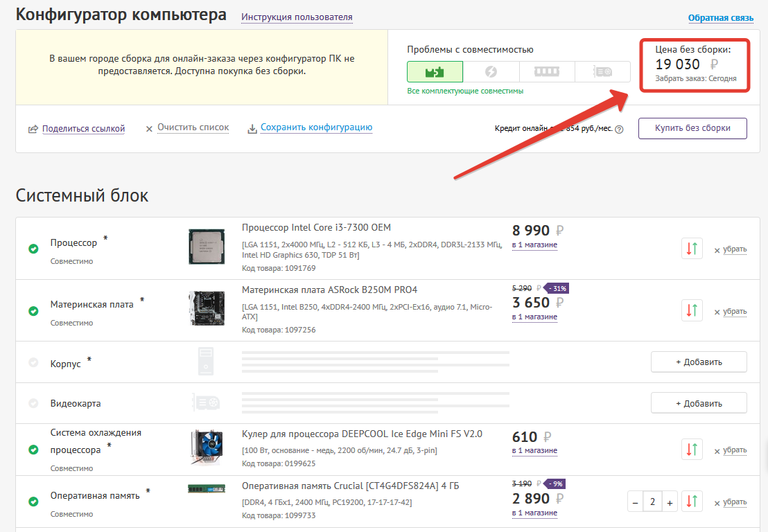Click the video card compatibility icon

[x=602, y=72]
